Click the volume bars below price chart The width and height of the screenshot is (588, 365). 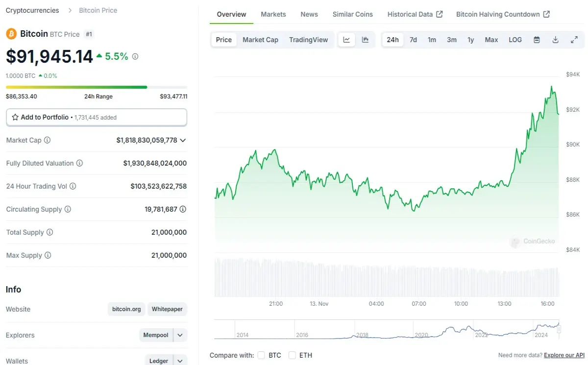pyautogui.click(x=387, y=278)
